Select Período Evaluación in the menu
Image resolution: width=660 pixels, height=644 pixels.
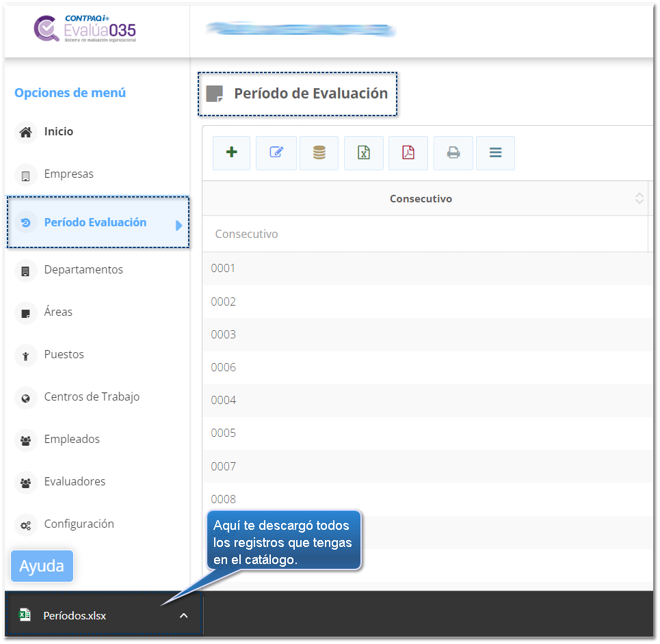coord(98,222)
